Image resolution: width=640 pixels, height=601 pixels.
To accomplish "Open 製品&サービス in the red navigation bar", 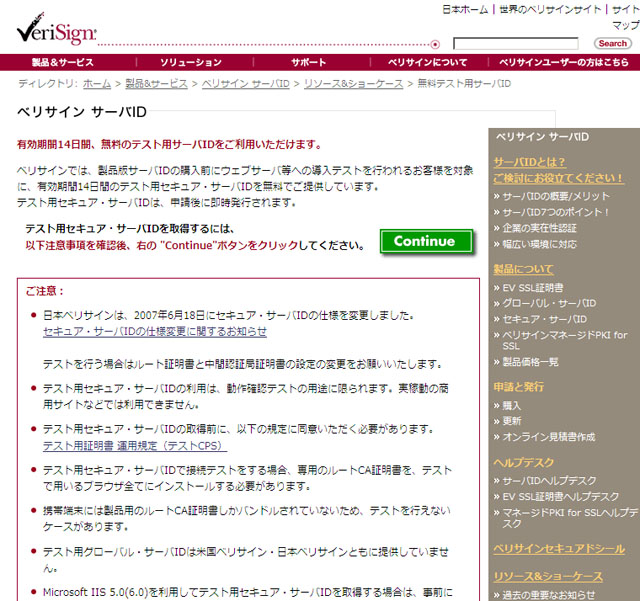I will (x=63, y=62).
